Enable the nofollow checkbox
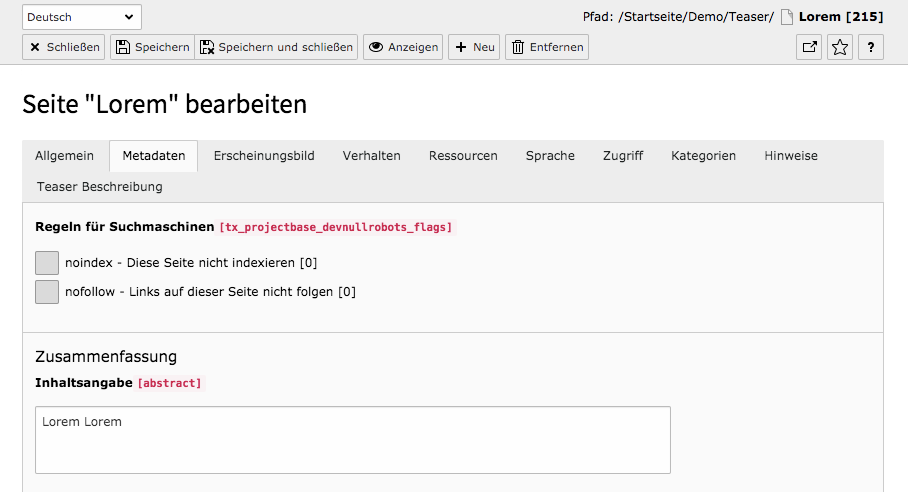Image resolution: width=908 pixels, height=492 pixels. 47,292
